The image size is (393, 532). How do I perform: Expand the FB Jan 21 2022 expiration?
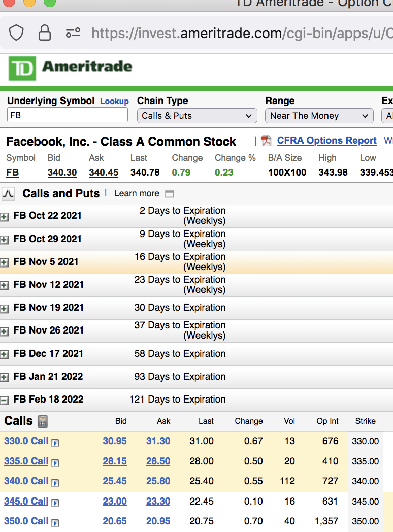pyautogui.click(x=5, y=377)
